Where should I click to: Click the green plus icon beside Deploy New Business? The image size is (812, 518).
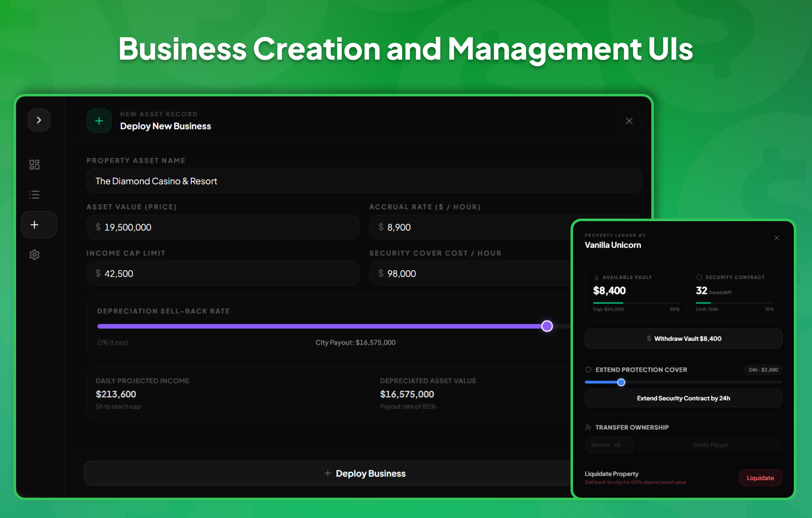click(x=99, y=121)
